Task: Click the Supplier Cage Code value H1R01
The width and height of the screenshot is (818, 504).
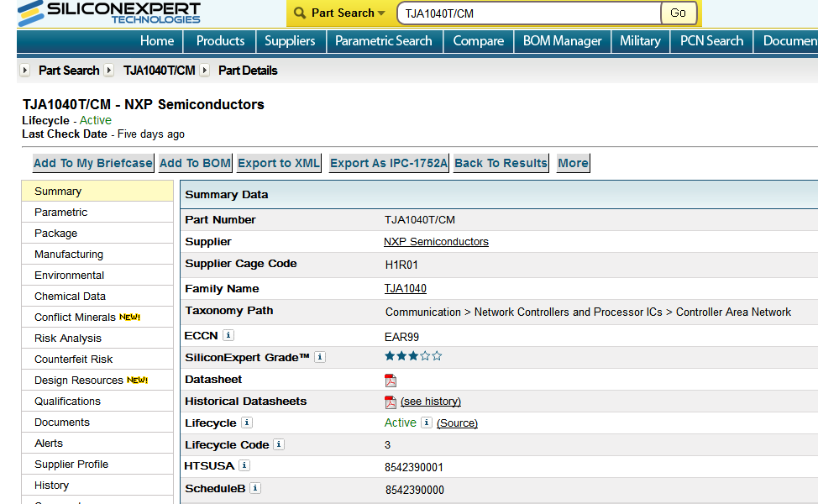Action: click(401, 265)
